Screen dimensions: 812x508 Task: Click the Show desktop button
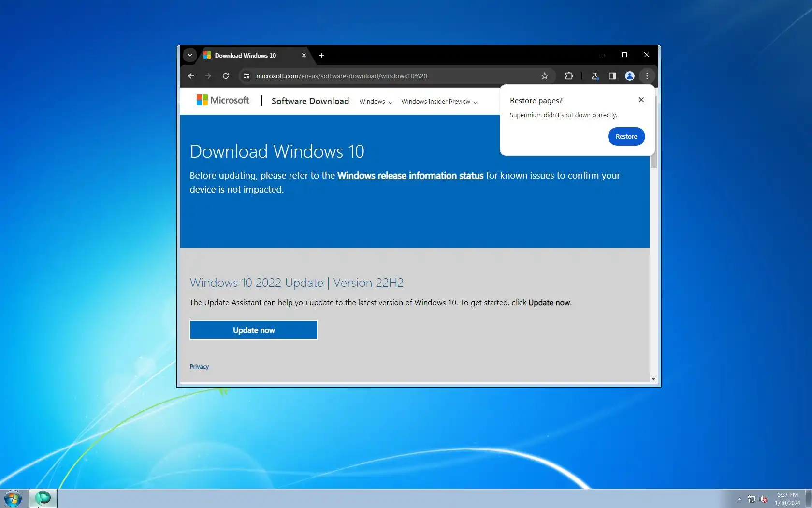(x=808, y=498)
